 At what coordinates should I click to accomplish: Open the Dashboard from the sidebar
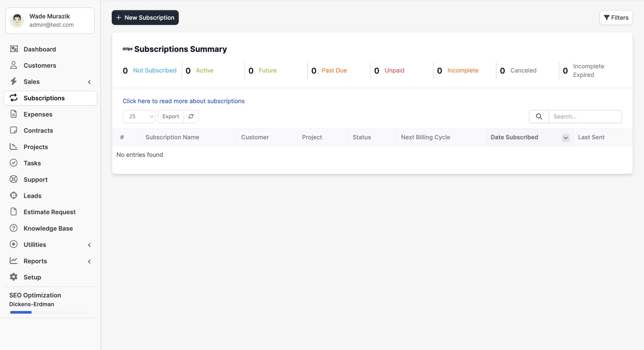[x=39, y=49]
